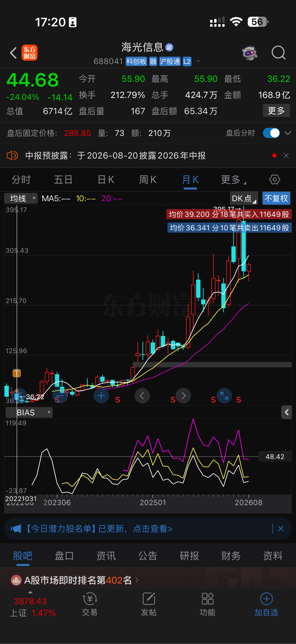The image size is (296, 644).
Task: Tap the Wi-Fi status icon
Action: click(236, 22)
